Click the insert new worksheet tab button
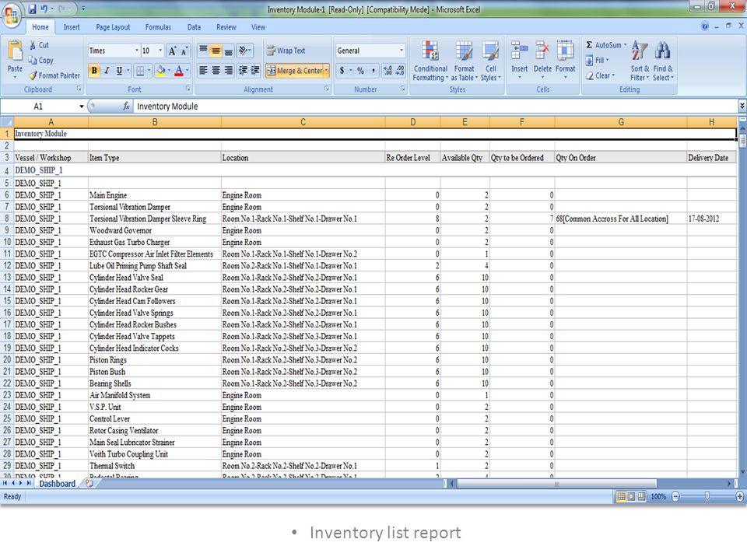Screen dimensions: 747x560 point(89,483)
